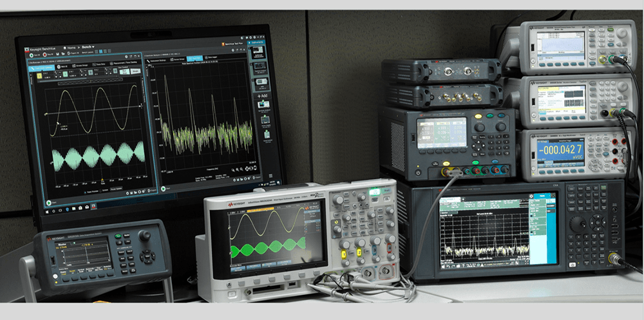
Task: Select instrument thumbnail 1 in the Instruments sidebar
Action: (258, 52)
